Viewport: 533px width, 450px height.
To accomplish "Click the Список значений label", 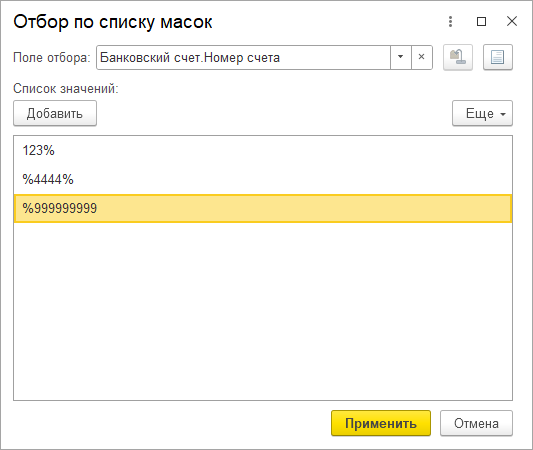I will coord(66,89).
